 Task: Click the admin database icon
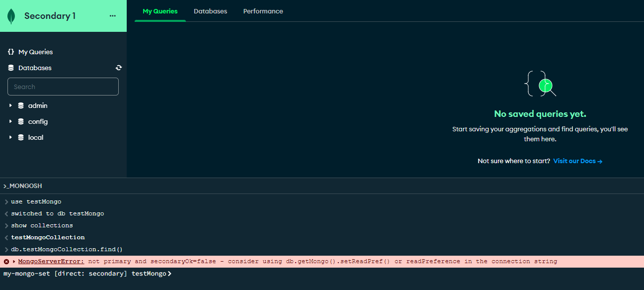click(21, 105)
